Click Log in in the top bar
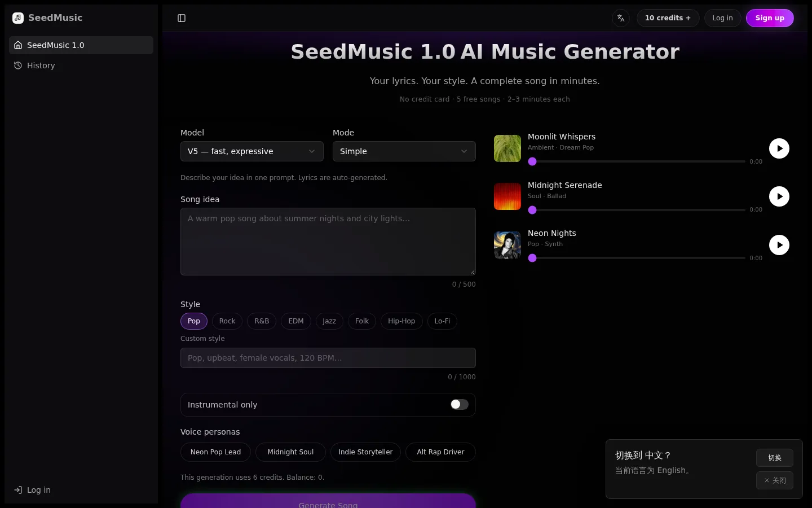Viewport: 812px width, 508px height. tap(722, 18)
